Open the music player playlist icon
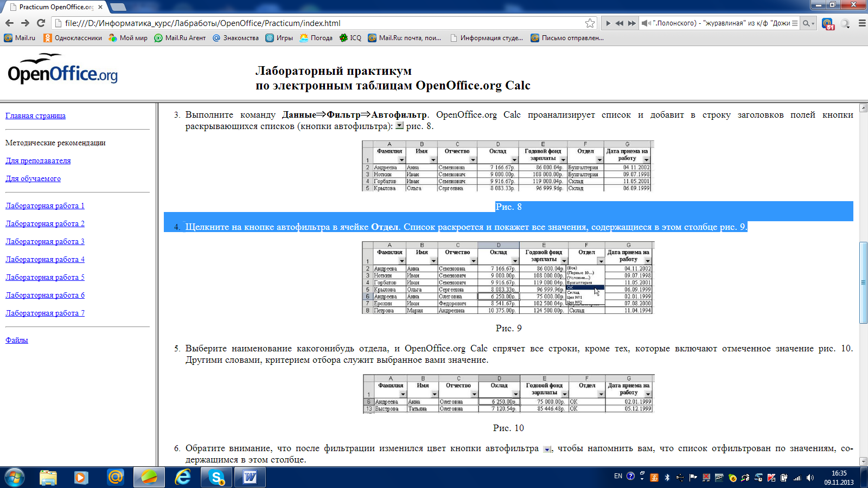The height and width of the screenshot is (488, 868). pos(795,23)
